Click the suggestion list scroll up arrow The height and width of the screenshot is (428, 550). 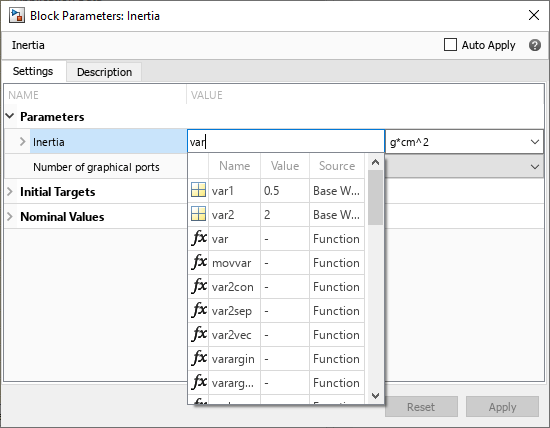tap(375, 162)
